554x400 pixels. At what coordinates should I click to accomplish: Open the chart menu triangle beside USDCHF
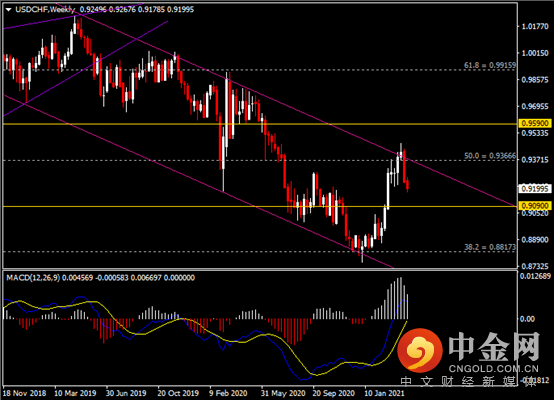point(9,10)
